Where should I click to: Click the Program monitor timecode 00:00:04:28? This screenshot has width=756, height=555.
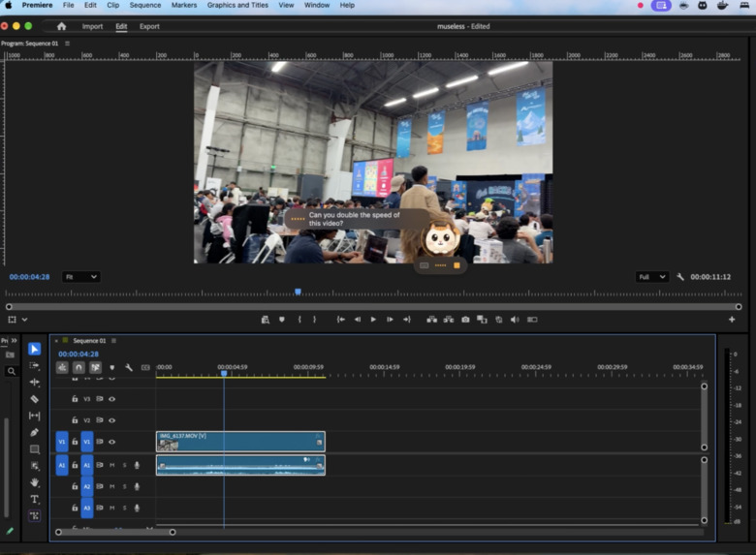click(x=29, y=277)
